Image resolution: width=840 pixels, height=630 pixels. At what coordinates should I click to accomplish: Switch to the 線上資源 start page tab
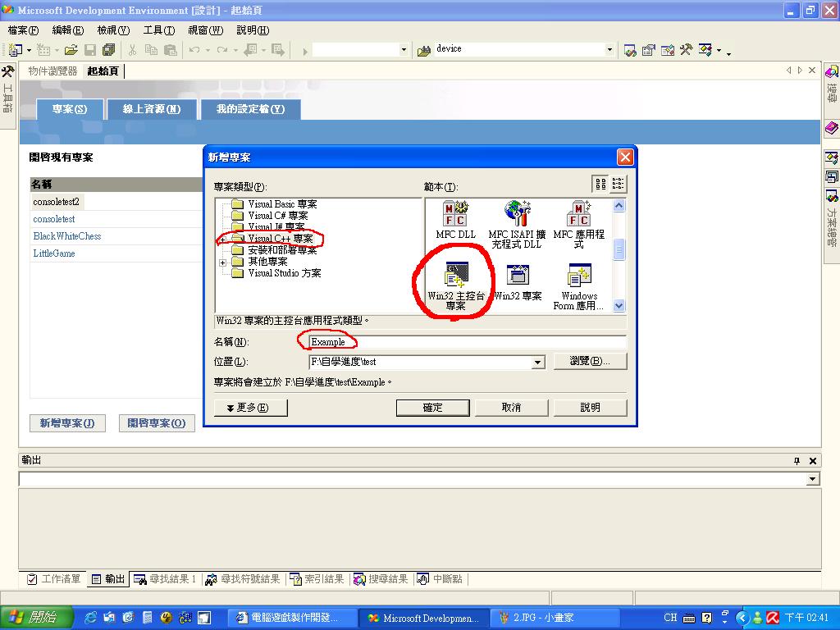[152, 109]
